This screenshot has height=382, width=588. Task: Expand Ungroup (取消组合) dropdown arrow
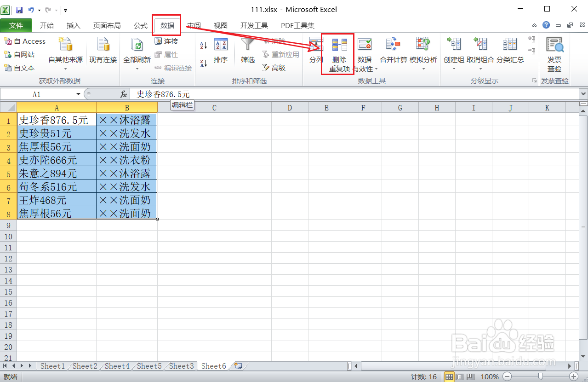pos(480,69)
